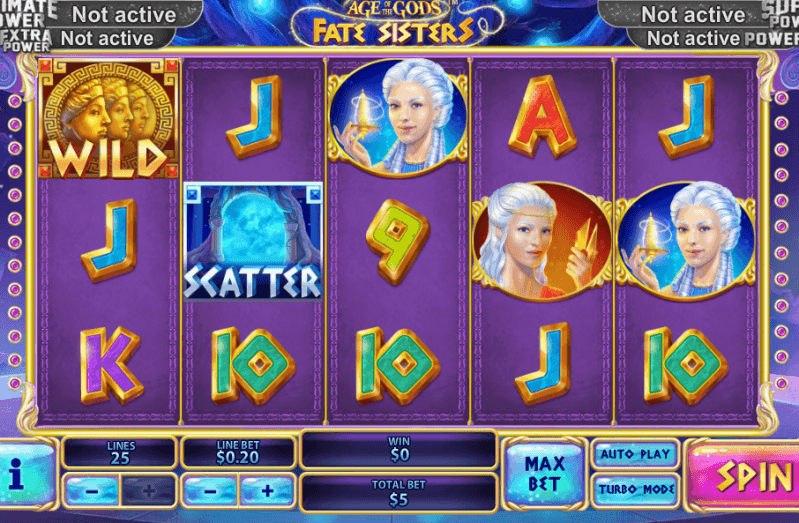
Task: Click the Total Bet $5 display
Action: [x=398, y=493]
